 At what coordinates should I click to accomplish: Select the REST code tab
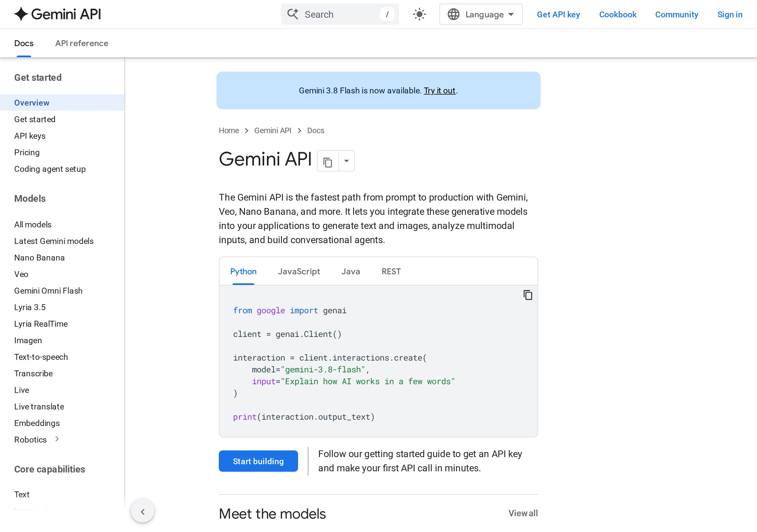[391, 272]
